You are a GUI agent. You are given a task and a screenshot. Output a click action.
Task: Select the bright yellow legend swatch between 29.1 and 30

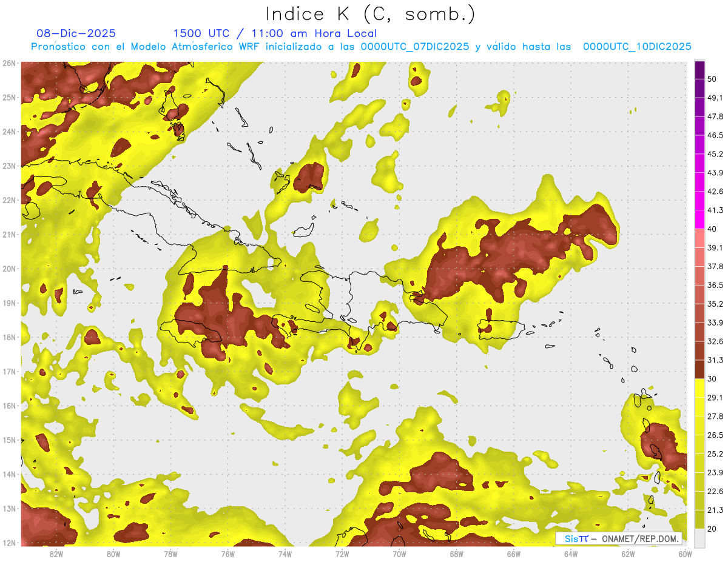pyautogui.click(x=699, y=388)
